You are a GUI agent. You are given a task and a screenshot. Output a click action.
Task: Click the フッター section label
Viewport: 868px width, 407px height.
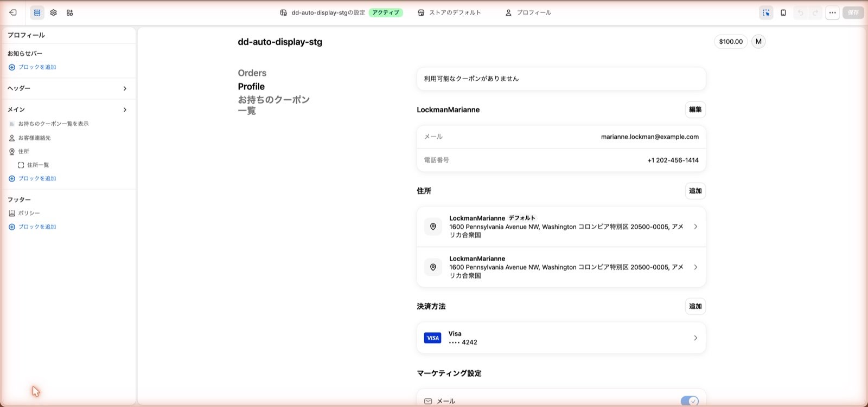pos(19,200)
